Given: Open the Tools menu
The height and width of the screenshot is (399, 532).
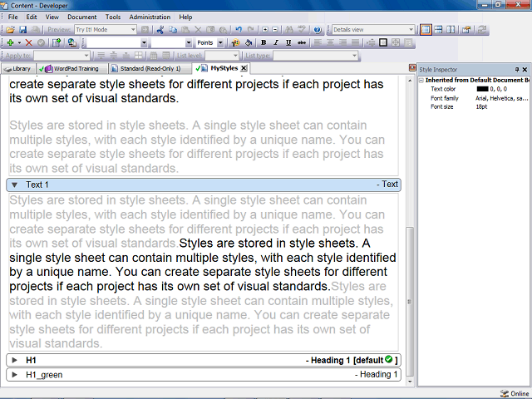Looking at the screenshot, I should coord(113,17).
